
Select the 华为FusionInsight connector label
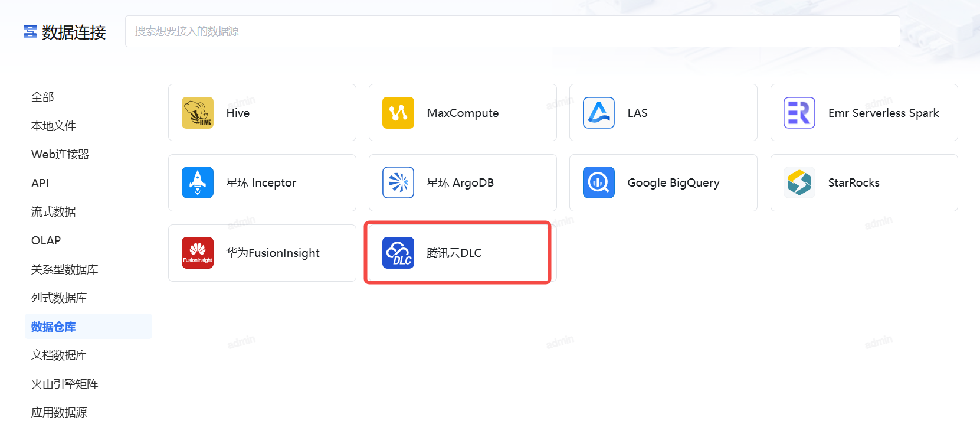[x=273, y=253]
